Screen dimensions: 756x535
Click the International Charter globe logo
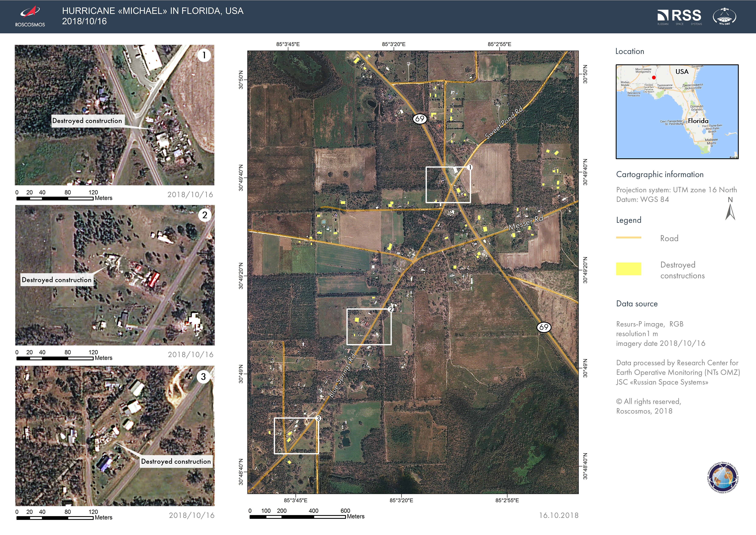pos(723,478)
